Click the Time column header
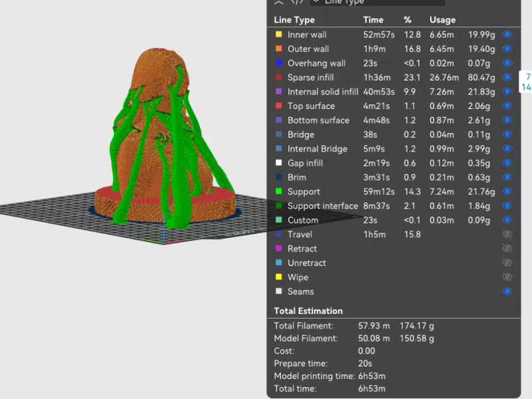Image resolution: width=532 pixels, height=399 pixels. click(373, 20)
